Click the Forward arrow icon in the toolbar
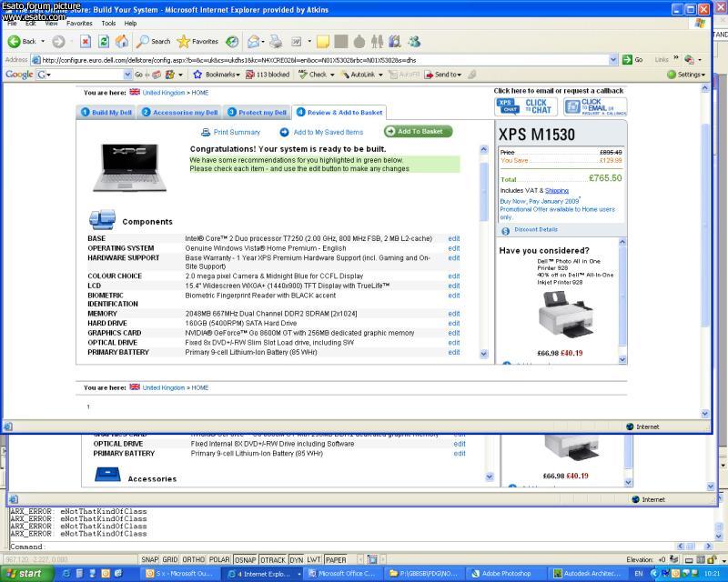The width and height of the screenshot is (728, 582). [58, 42]
